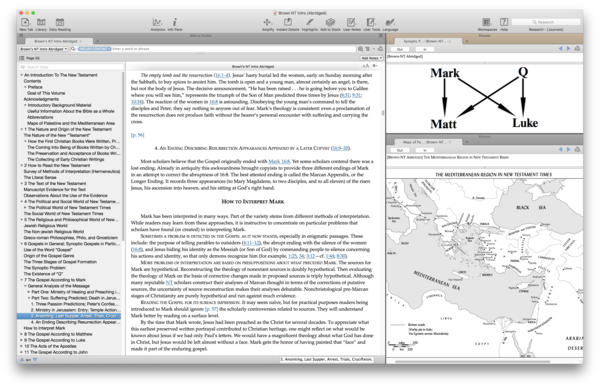600x388 pixels.
Task: Collapse An Introduction To The New Testament
Action: (x=21, y=75)
